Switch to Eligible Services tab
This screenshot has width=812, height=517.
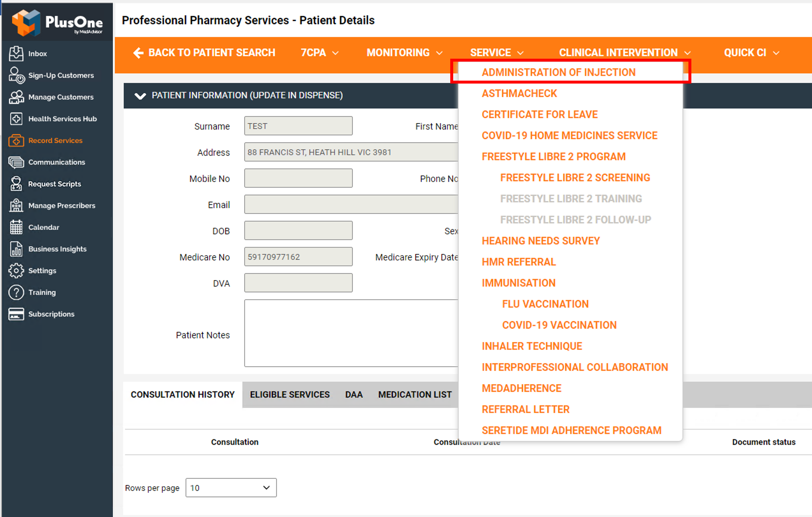click(x=290, y=395)
